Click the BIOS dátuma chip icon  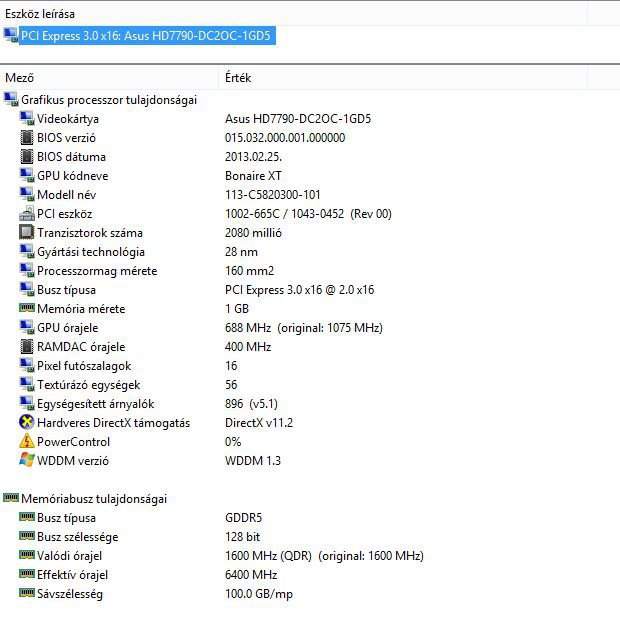[27, 156]
